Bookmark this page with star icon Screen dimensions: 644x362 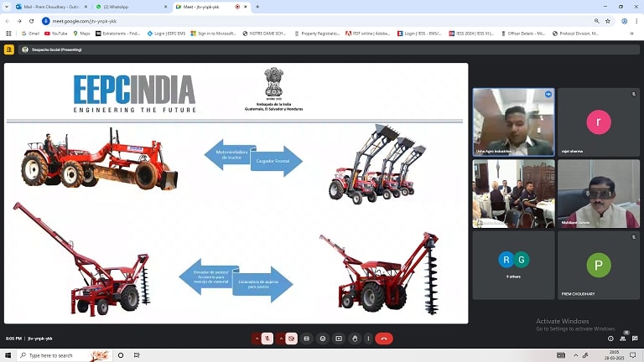coord(608,21)
